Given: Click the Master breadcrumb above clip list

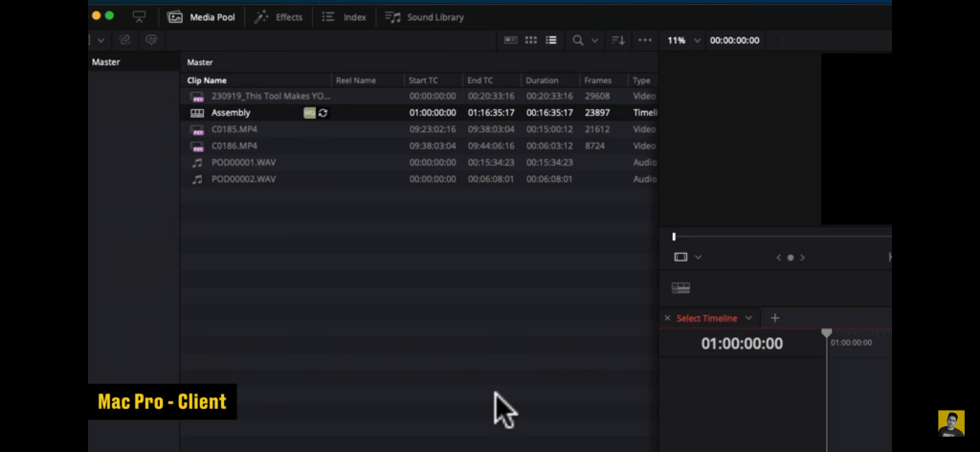Looking at the screenshot, I should (x=200, y=62).
